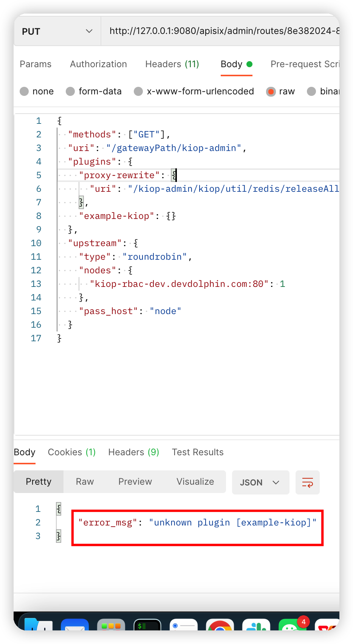Screen dimensions: 353x644
Task: Select the none body type radio
Action: pyautogui.click(x=24, y=91)
